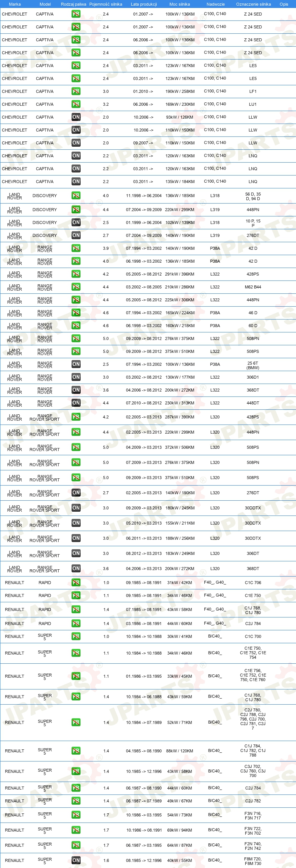Click petrol icon in Renault Super 5 C1C 700 row
The height and width of the screenshot is (868, 296).
[76, 636]
